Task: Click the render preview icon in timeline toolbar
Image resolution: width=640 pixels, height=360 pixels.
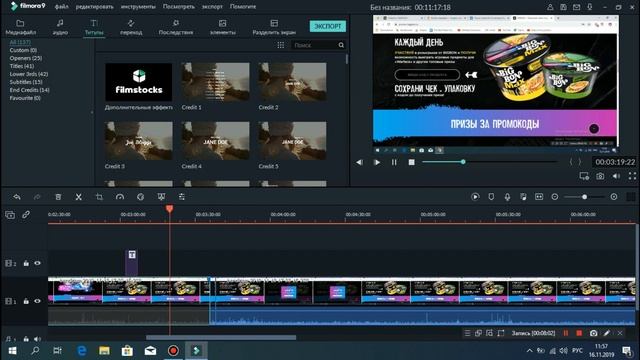Action: coord(475,197)
